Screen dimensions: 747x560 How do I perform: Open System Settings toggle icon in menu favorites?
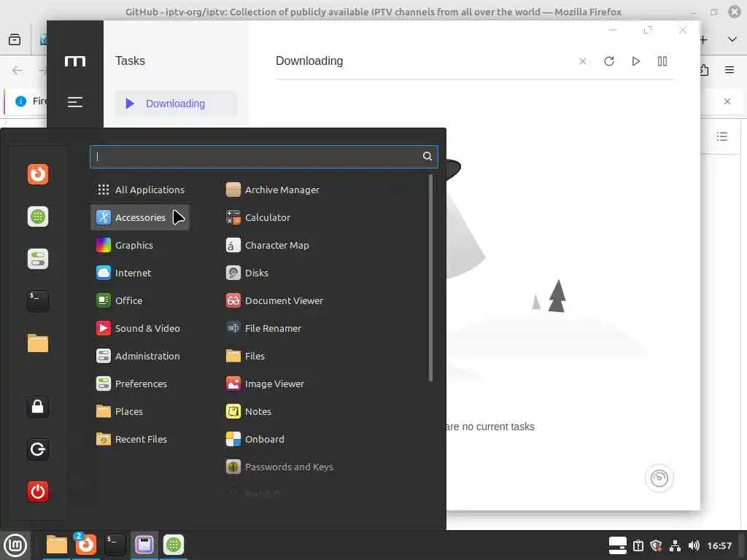[38, 259]
